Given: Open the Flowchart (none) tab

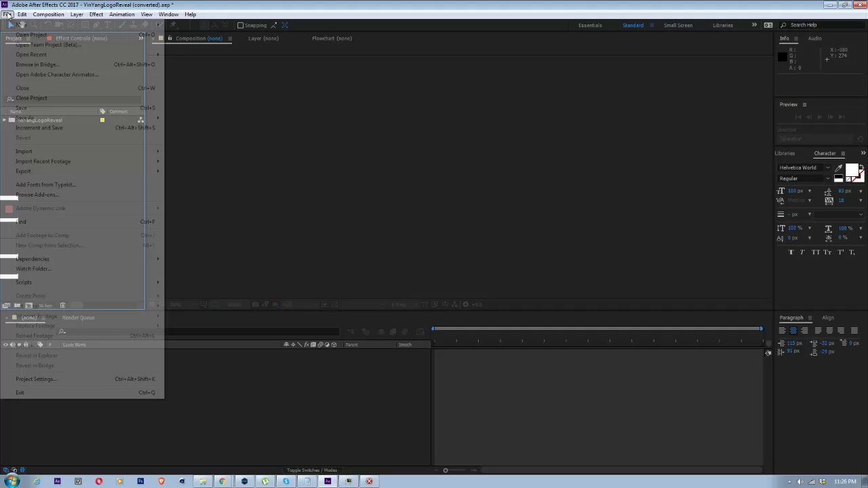Looking at the screenshot, I should coord(332,39).
